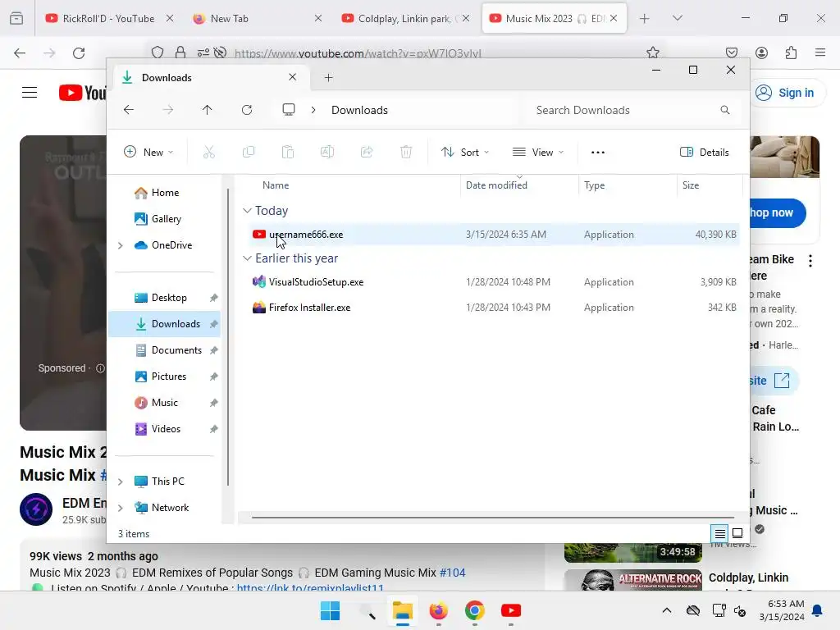The height and width of the screenshot is (630, 840).
Task: Add a new File Explorer tab
Action: 328,78
